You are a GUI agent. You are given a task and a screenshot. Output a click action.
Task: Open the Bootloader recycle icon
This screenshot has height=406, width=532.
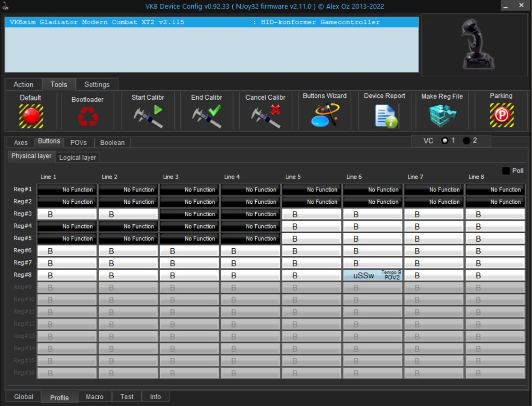pos(87,116)
